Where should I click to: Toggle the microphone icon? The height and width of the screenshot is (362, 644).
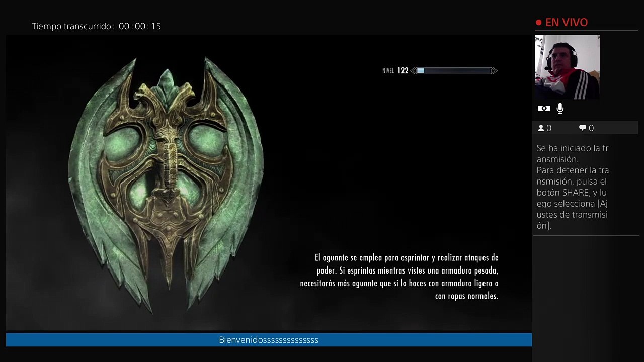[560, 109]
